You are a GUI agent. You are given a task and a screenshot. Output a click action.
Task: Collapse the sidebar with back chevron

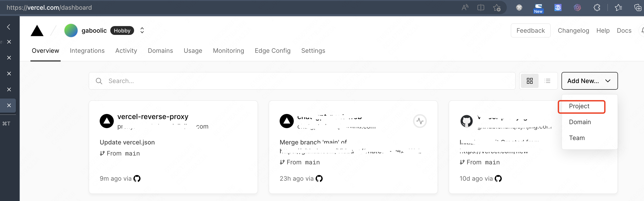(9, 27)
